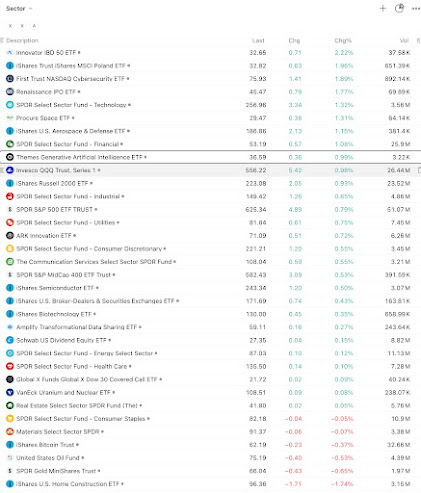The image size is (421, 493).
Task: Open the three-dots more menu
Action: pyautogui.click(x=416, y=9)
